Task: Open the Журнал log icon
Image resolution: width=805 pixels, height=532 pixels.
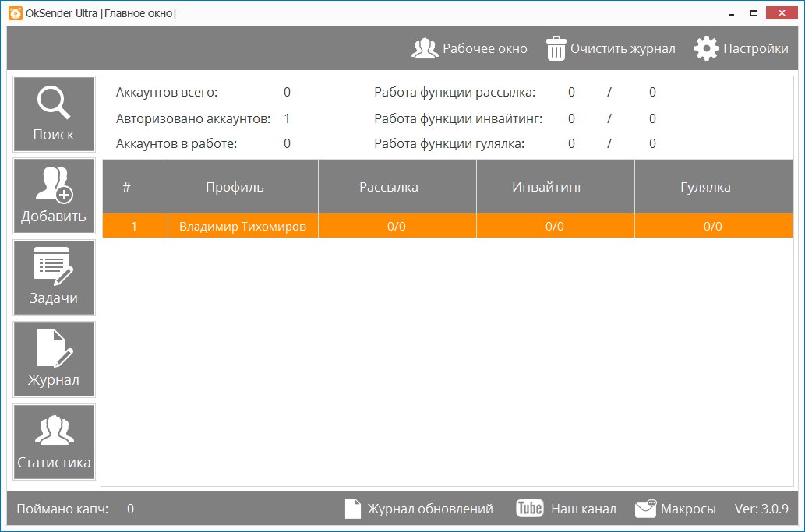Action: point(54,348)
